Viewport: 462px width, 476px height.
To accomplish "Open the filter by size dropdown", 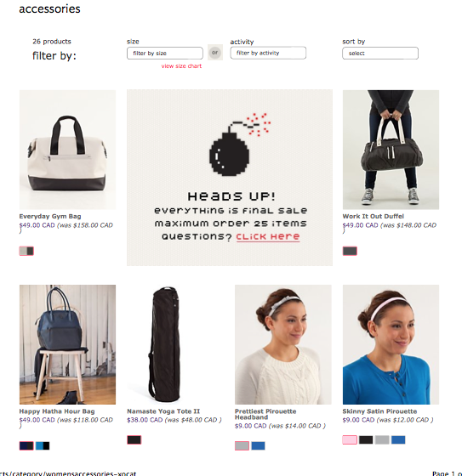I will click(x=165, y=53).
